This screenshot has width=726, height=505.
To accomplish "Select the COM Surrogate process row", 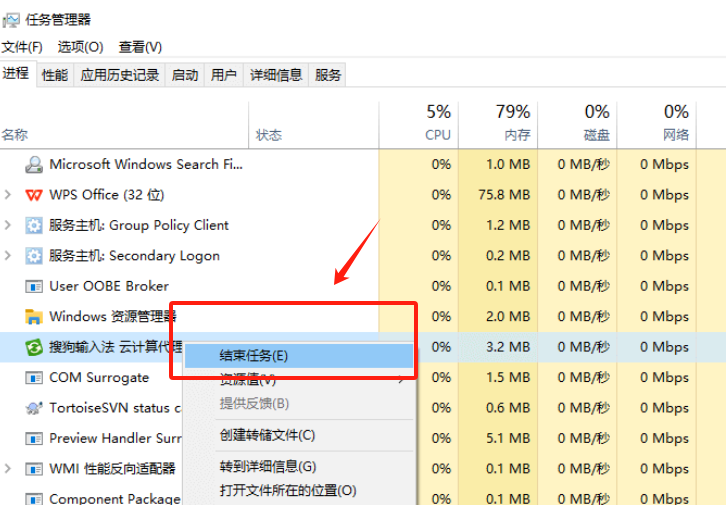I will pyautogui.click(x=99, y=378).
